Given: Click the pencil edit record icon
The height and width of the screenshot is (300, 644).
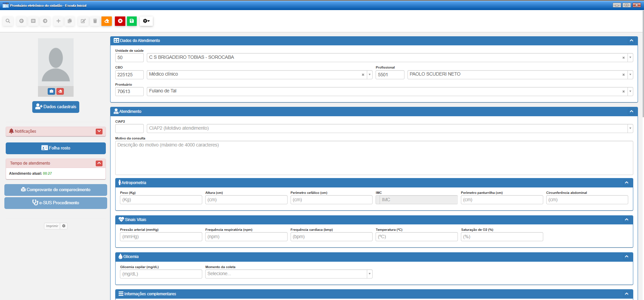Looking at the screenshot, I should 83,21.
